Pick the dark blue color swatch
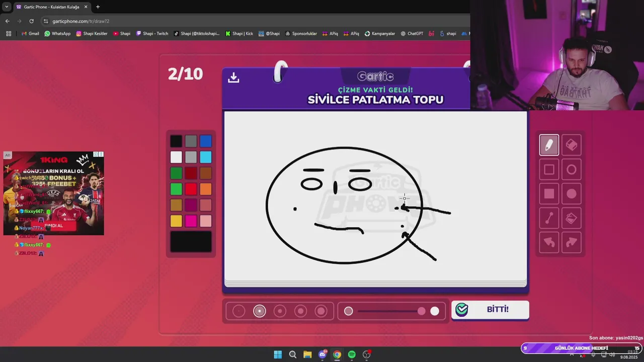 click(206, 141)
